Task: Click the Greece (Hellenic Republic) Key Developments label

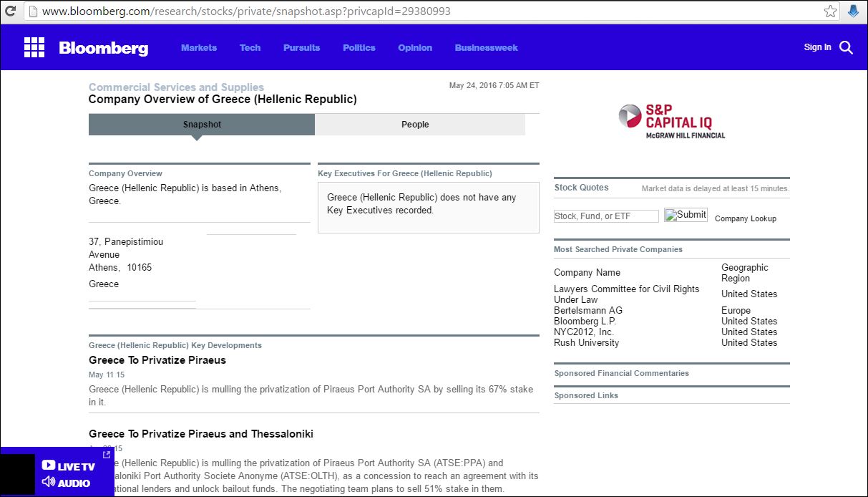Action: coord(175,345)
